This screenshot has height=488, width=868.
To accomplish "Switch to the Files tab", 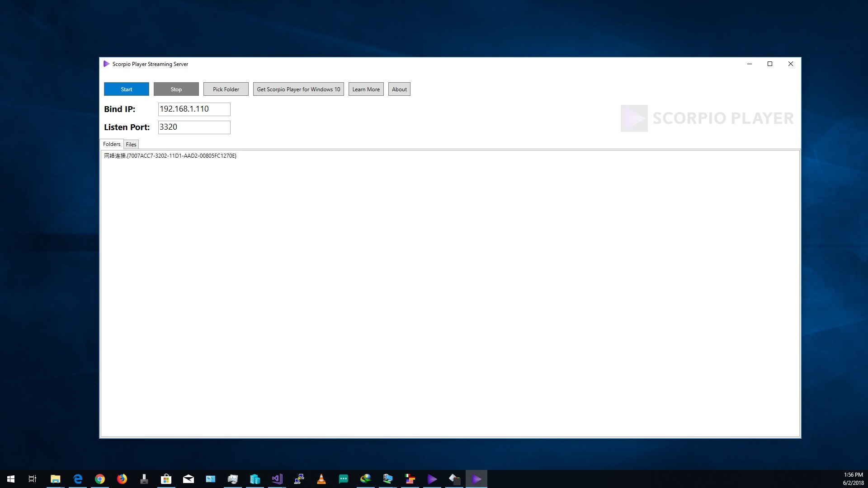I will point(131,144).
